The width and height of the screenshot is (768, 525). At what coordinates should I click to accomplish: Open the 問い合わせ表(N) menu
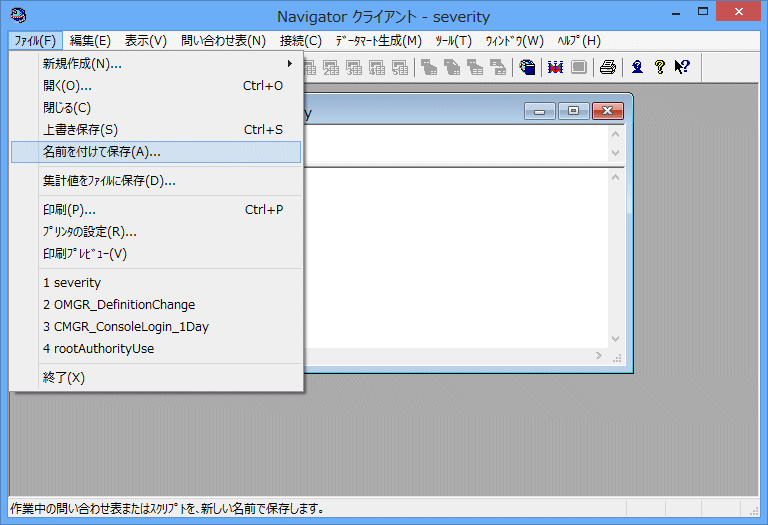pos(223,41)
